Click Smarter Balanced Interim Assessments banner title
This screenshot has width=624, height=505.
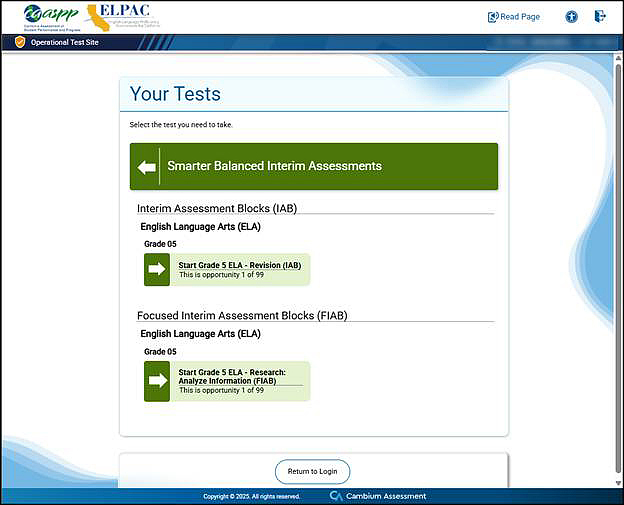275,166
